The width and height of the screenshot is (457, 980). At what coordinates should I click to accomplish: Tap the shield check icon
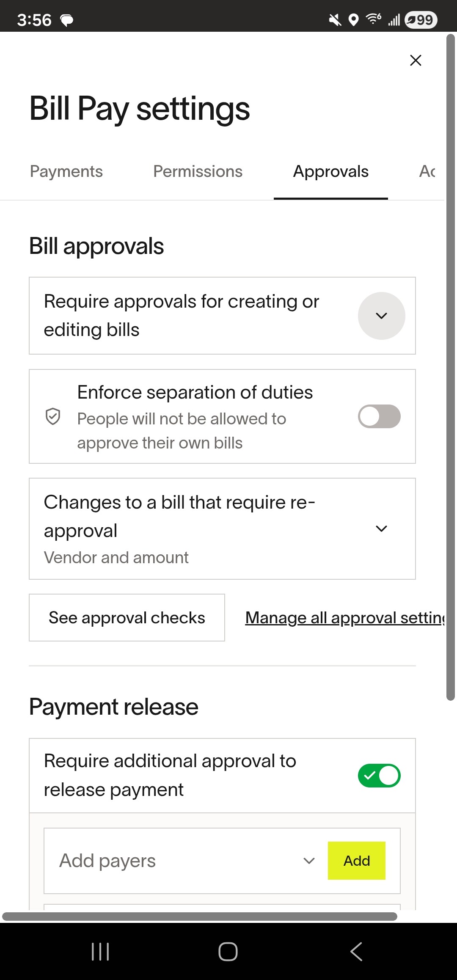click(x=53, y=416)
